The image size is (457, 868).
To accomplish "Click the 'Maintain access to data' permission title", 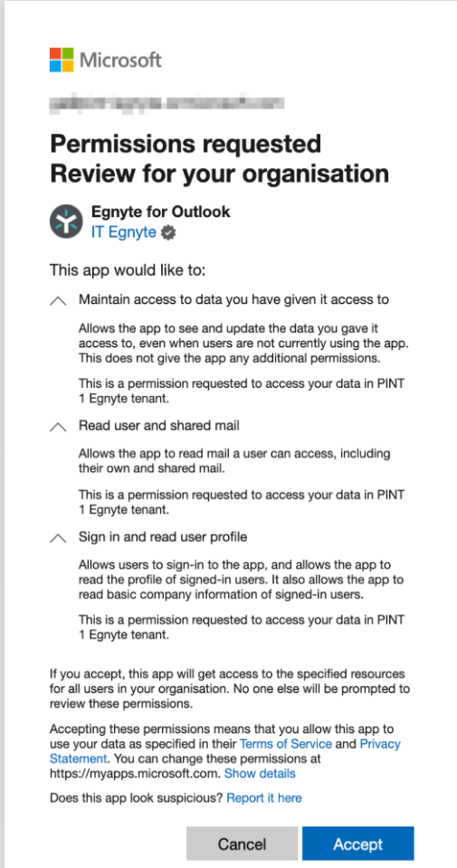I will click(233, 299).
